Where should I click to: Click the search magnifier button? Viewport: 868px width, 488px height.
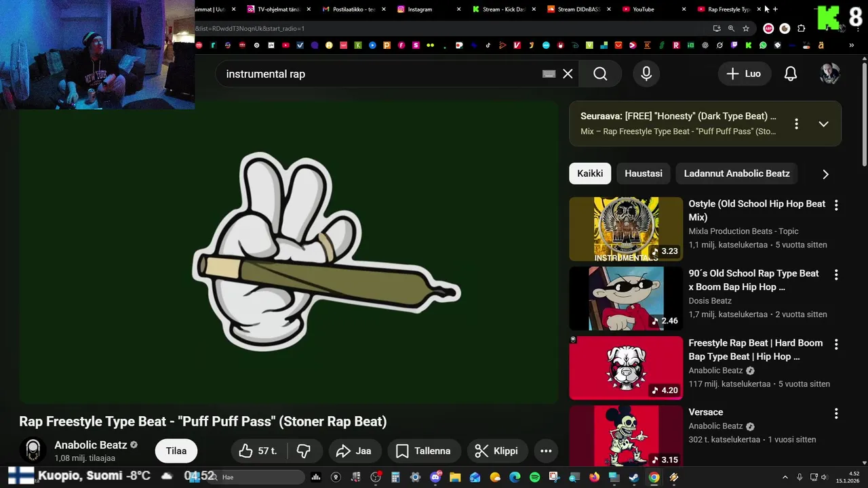click(x=600, y=74)
